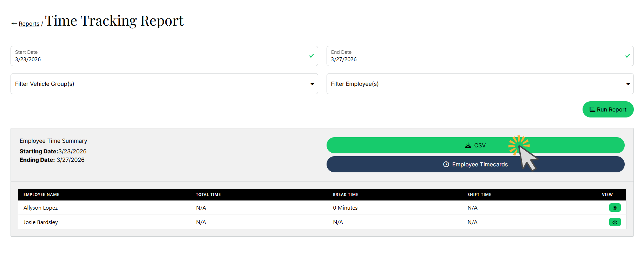Click the green checkmark in End Date
This screenshot has height=255, width=644.
627,56
